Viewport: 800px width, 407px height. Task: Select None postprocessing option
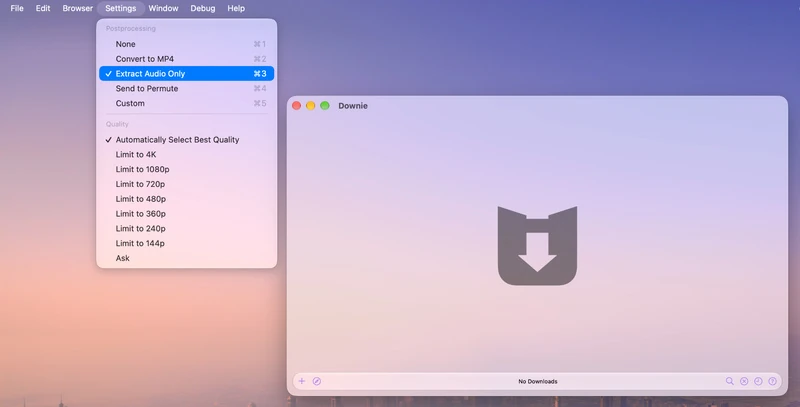click(186, 44)
